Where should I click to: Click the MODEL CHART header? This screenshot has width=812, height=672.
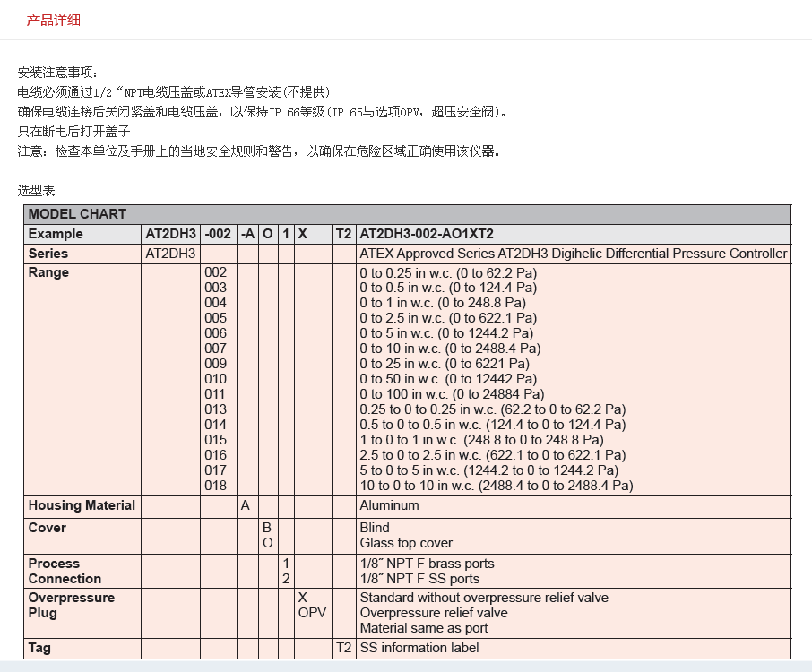point(77,214)
